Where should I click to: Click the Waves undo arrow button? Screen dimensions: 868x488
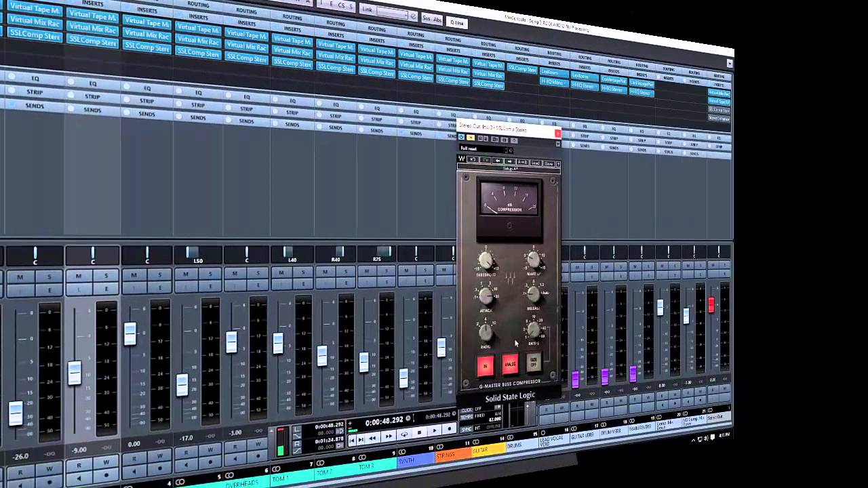473,159
